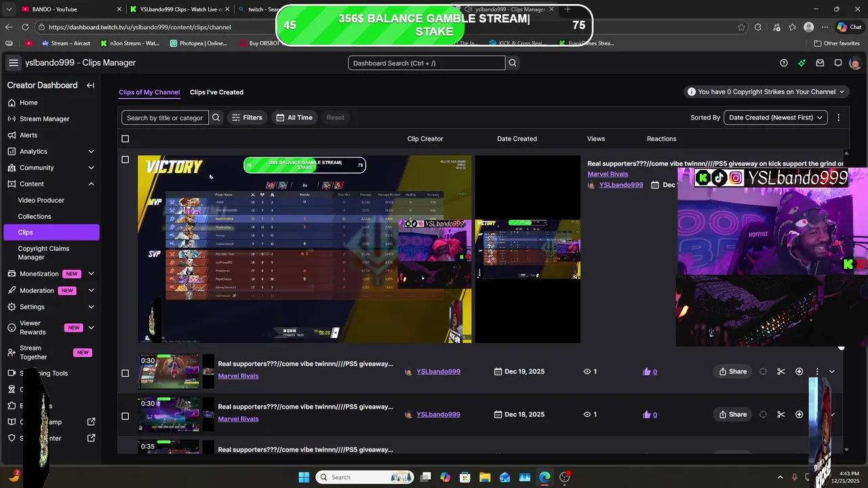Click the Dashboard Search magnifier button
Screen dimensions: 868x488
click(513, 63)
